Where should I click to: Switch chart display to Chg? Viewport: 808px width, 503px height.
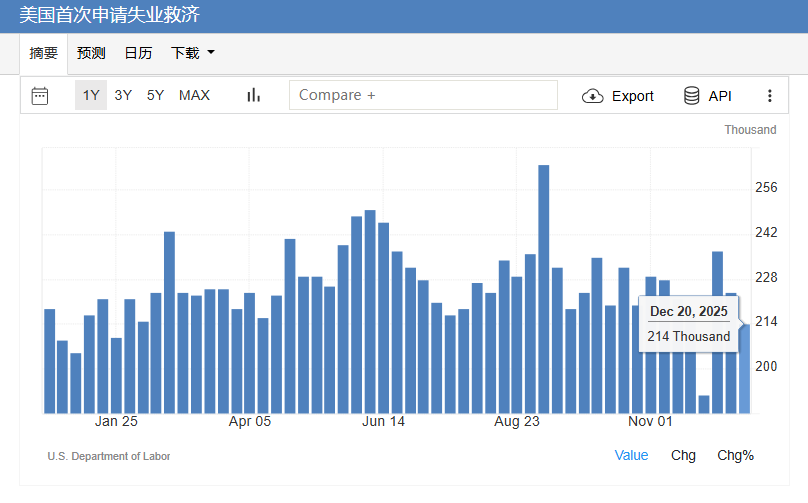pyautogui.click(x=683, y=455)
